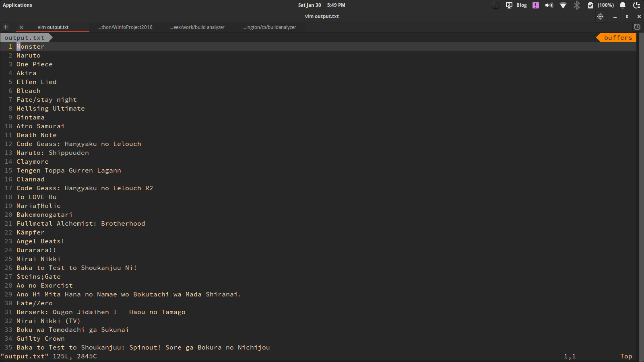Click line Tengen Toppa Gurren Lagann
Viewport: 644px width, 362px height.
[69, 171]
